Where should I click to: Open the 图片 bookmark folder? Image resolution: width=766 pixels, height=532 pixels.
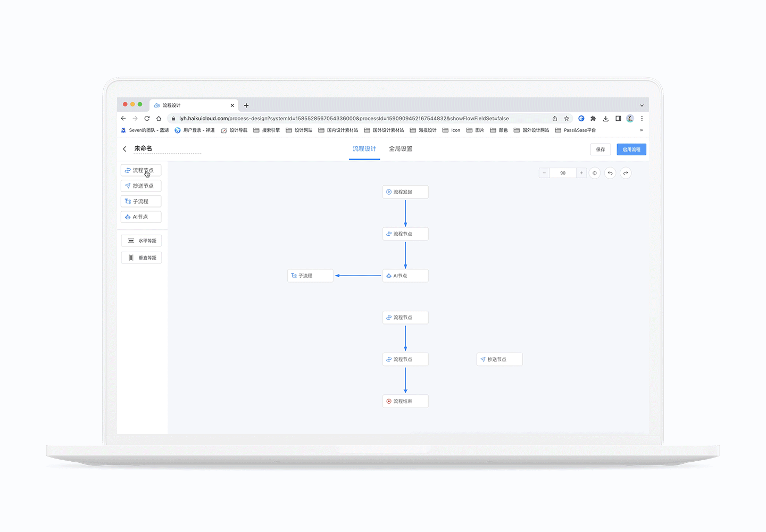point(475,130)
